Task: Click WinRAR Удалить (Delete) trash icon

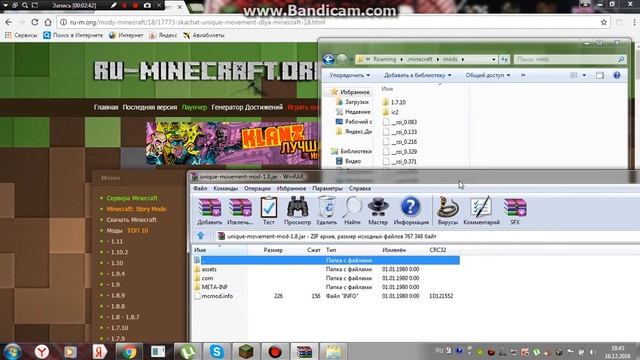Action: pyautogui.click(x=327, y=211)
